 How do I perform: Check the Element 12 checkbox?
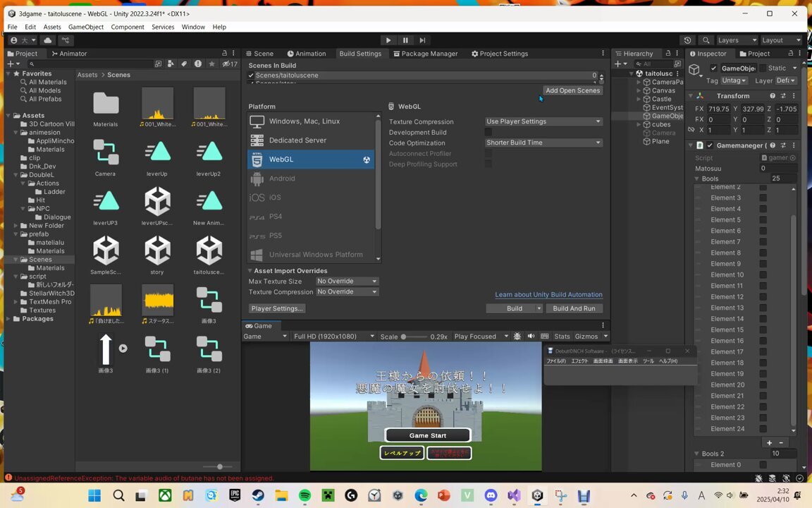coord(763,296)
